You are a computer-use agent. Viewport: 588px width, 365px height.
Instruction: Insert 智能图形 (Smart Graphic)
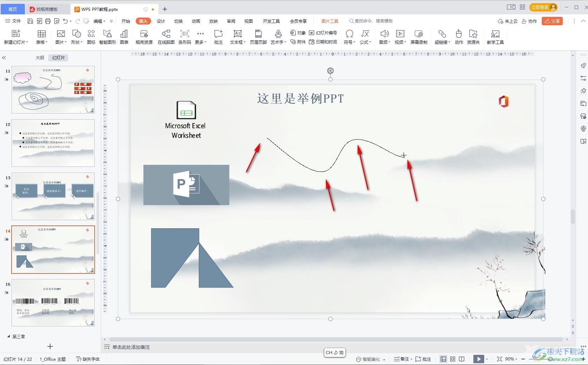coord(107,34)
